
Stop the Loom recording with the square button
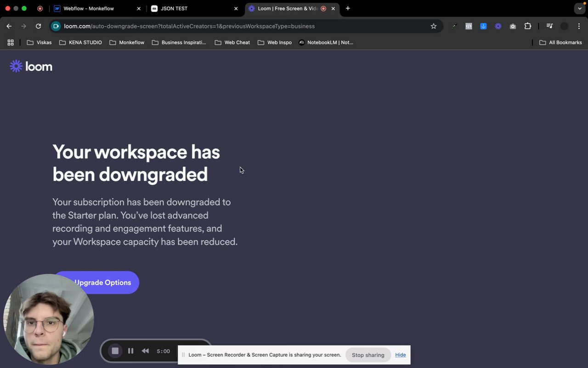point(115,351)
